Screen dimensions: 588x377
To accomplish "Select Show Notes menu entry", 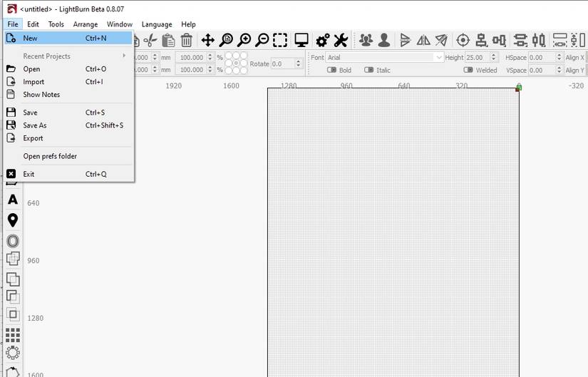I will 68,95.
